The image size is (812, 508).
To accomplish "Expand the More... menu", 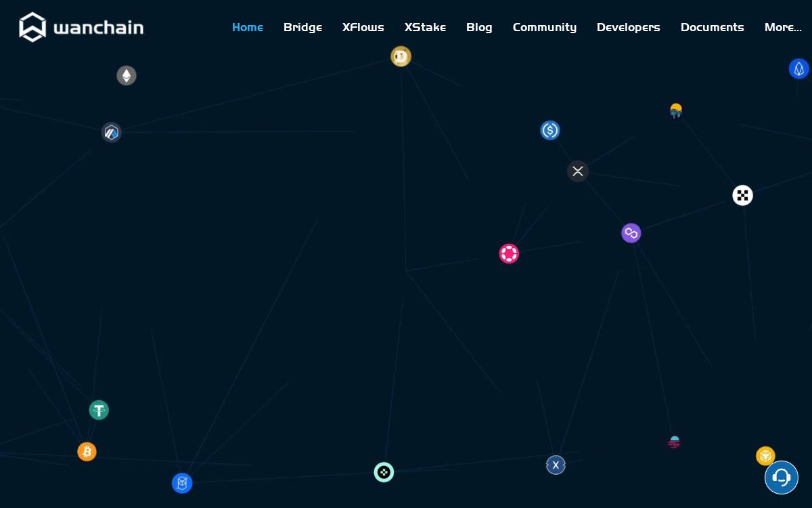I will coord(783,27).
